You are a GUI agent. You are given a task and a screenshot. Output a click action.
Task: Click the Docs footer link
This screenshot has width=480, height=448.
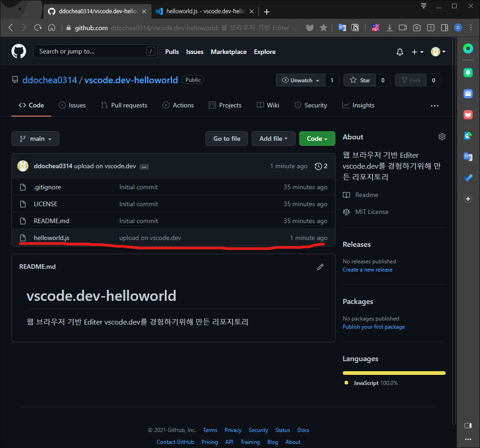(303, 430)
